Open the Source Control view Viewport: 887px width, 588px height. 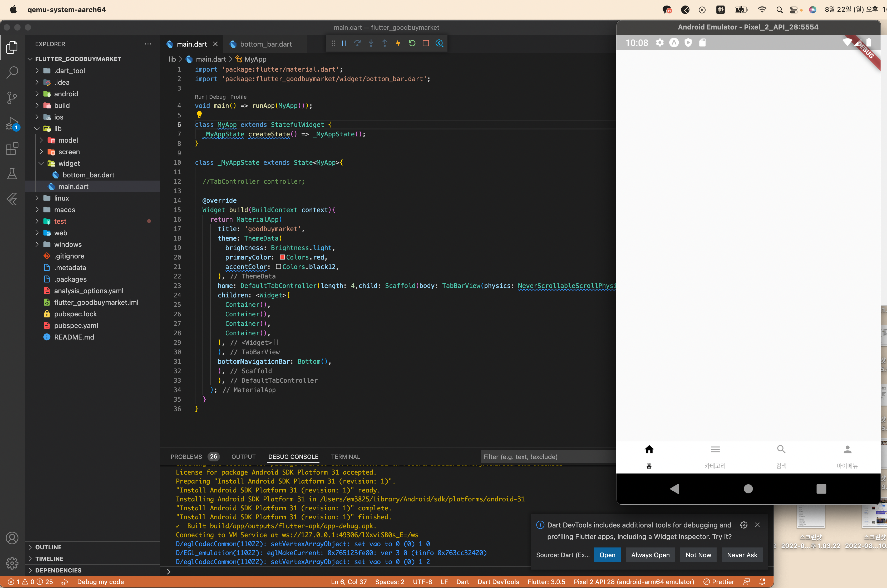click(x=12, y=97)
